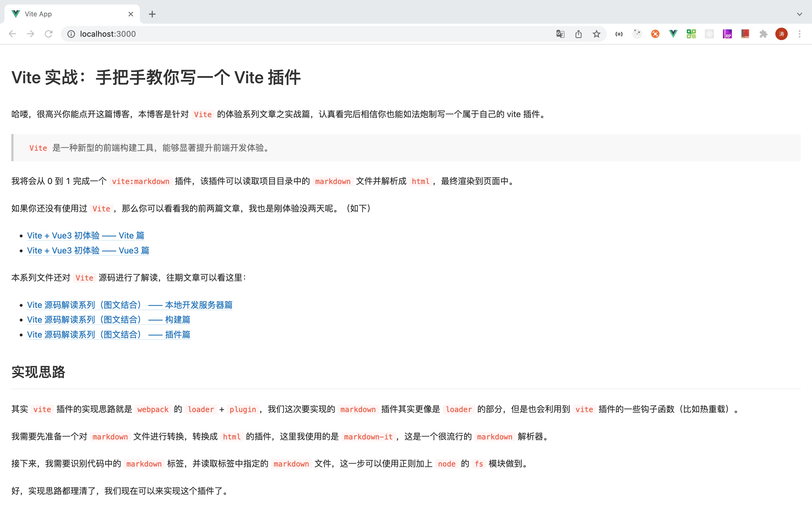Click the browser forward arrow

click(30, 34)
